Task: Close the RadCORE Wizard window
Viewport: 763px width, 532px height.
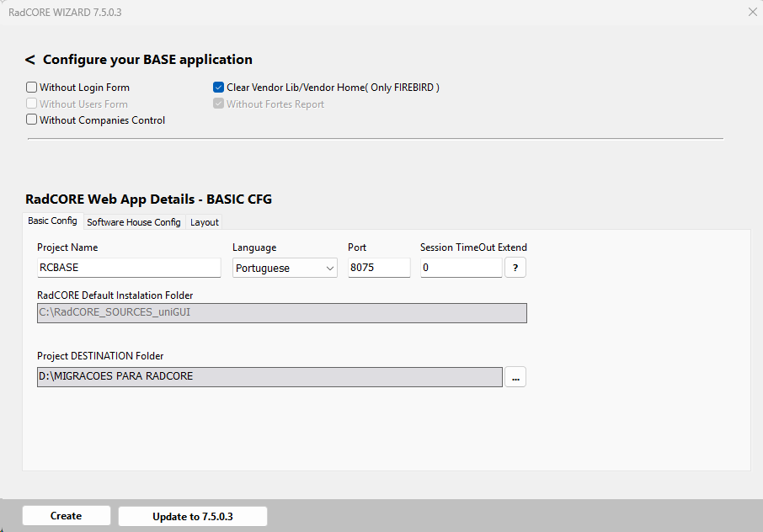Action: (x=752, y=12)
